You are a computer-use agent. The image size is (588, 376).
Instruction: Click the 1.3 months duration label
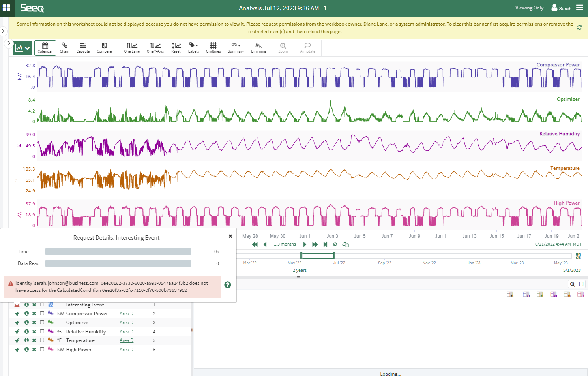(285, 244)
